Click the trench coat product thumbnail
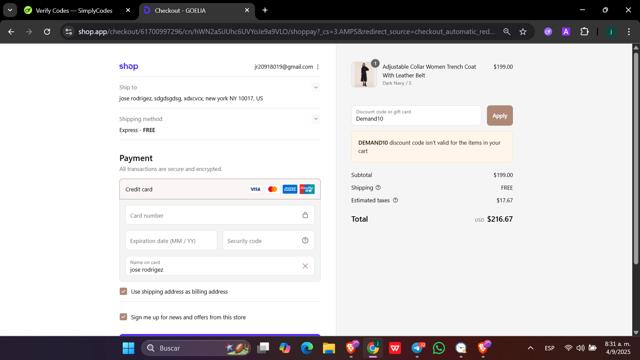The image size is (640, 360). [364, 74]
